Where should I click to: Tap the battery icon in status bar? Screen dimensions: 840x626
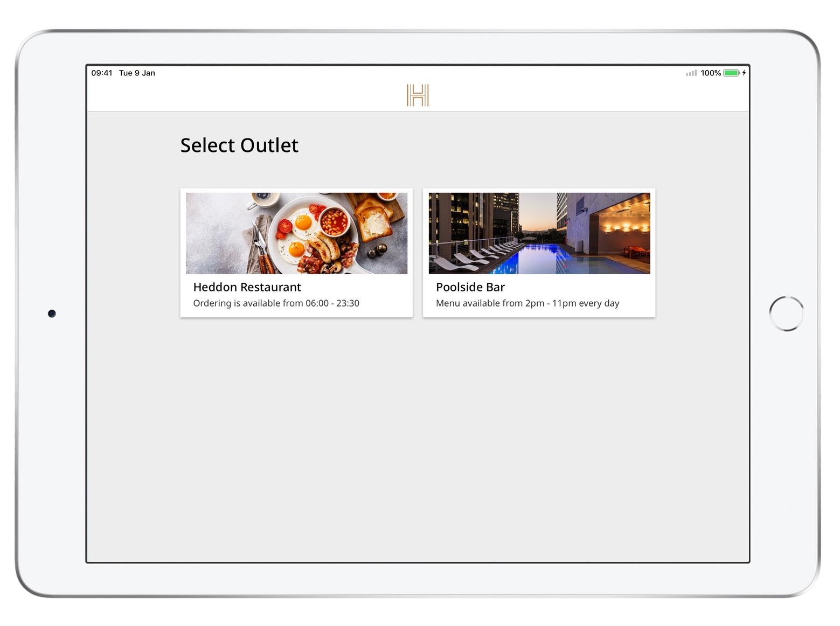pos(732,73)
